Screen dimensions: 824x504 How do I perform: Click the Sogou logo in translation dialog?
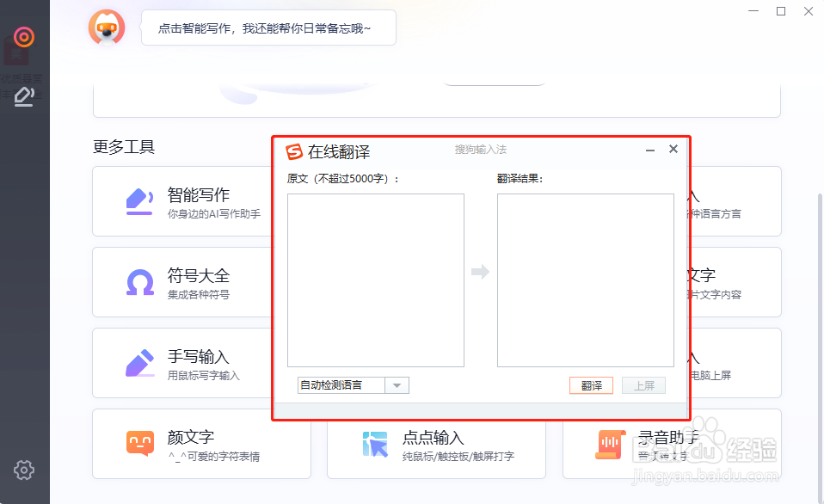pyautogui.click(x=294, y=151)
